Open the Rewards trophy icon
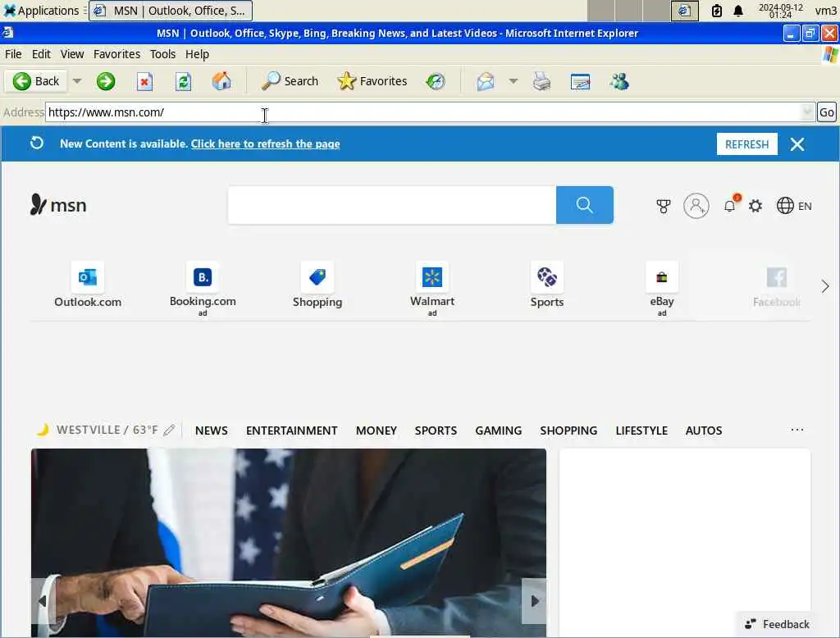 click(x=663, y=206)
